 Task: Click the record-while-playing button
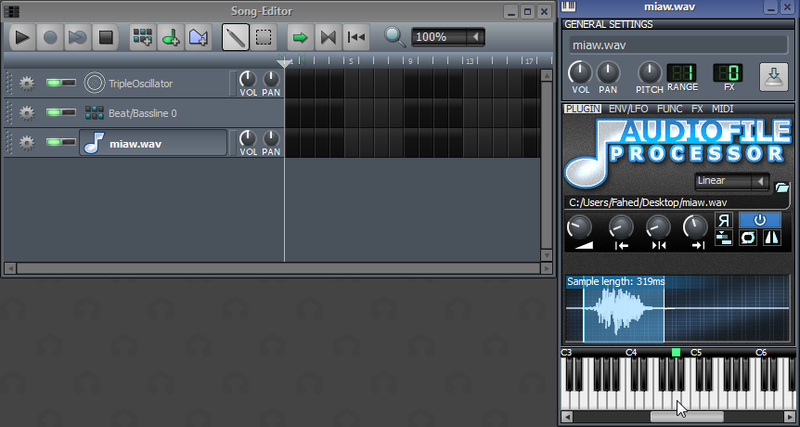coord(78,37)
